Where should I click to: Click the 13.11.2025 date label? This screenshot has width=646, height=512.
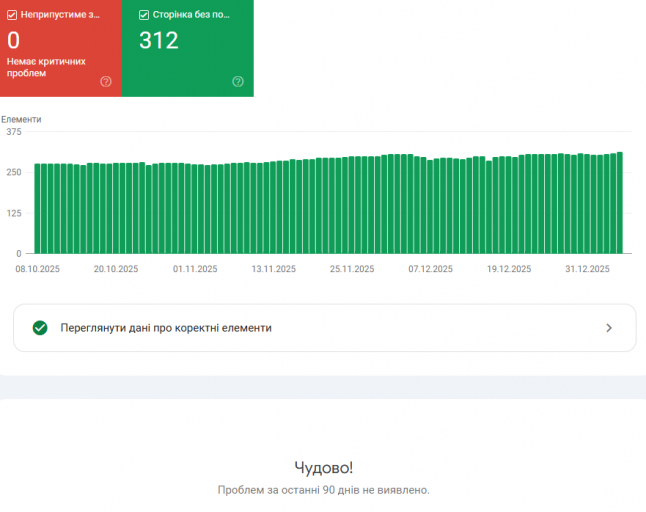[x=274, y=269]
